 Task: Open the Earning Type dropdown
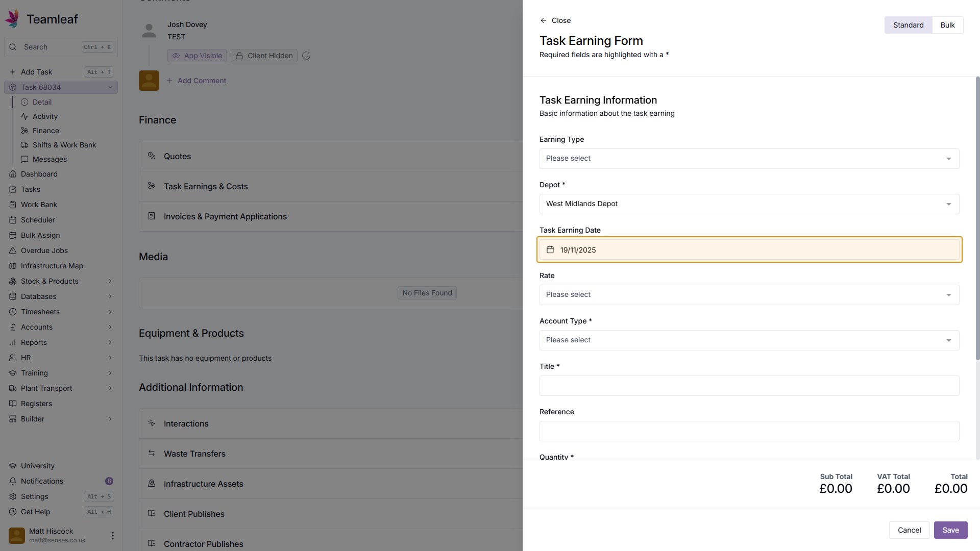tap(749, 159)
